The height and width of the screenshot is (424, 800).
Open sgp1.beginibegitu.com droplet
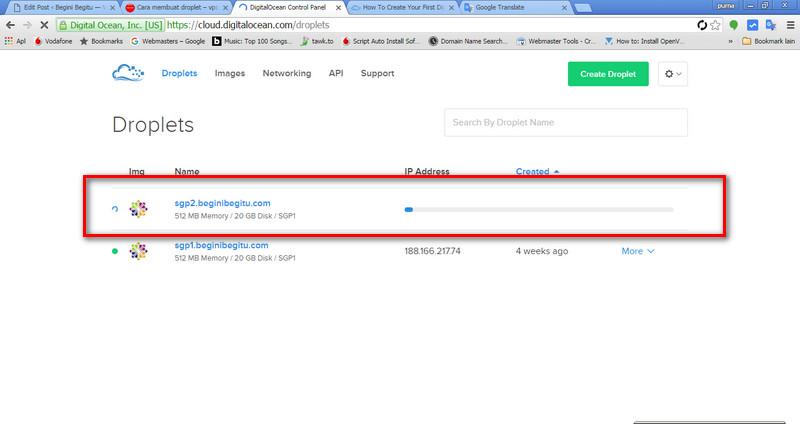pos(221,245)
